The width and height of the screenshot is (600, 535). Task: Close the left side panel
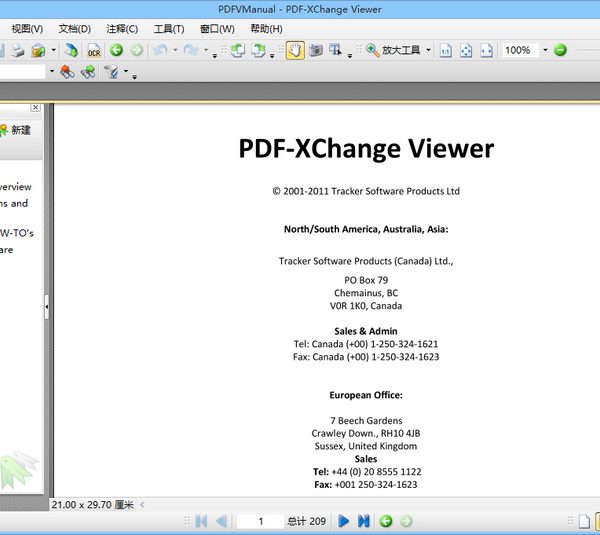(36, 107)
